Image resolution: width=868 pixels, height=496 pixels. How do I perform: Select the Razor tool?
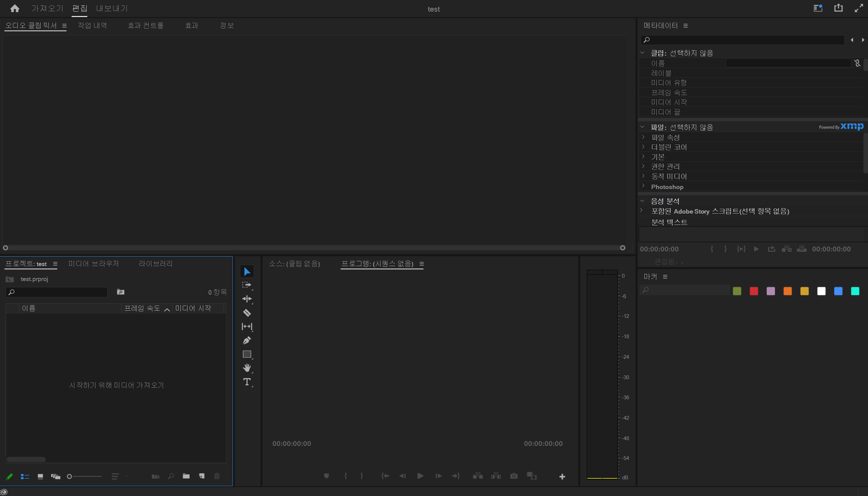[x=247, y=313]
